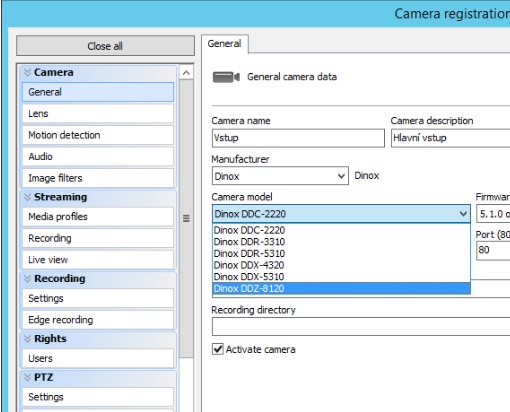Open Settings under PTZ section

click(98, 397)
